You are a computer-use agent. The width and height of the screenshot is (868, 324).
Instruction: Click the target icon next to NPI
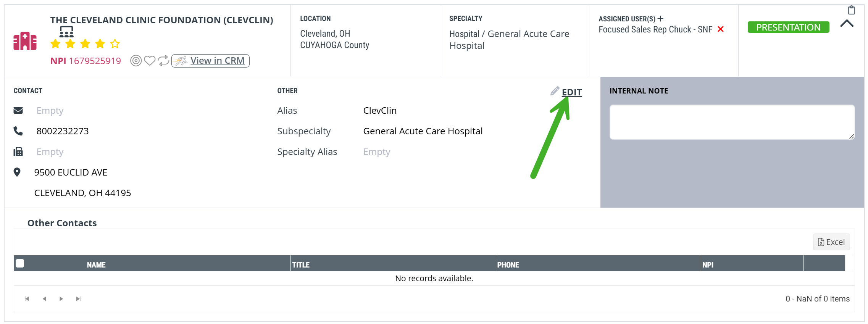click(x=136, y=61)
